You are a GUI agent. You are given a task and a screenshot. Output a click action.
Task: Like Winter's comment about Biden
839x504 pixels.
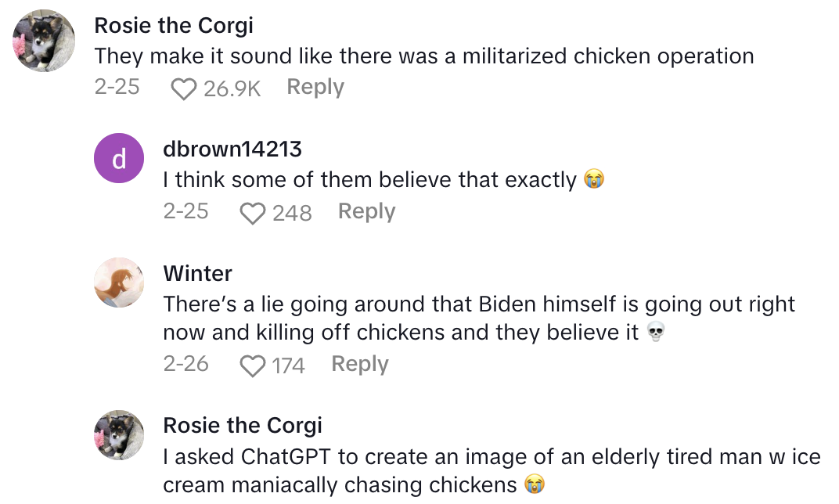tap(252, 366)
